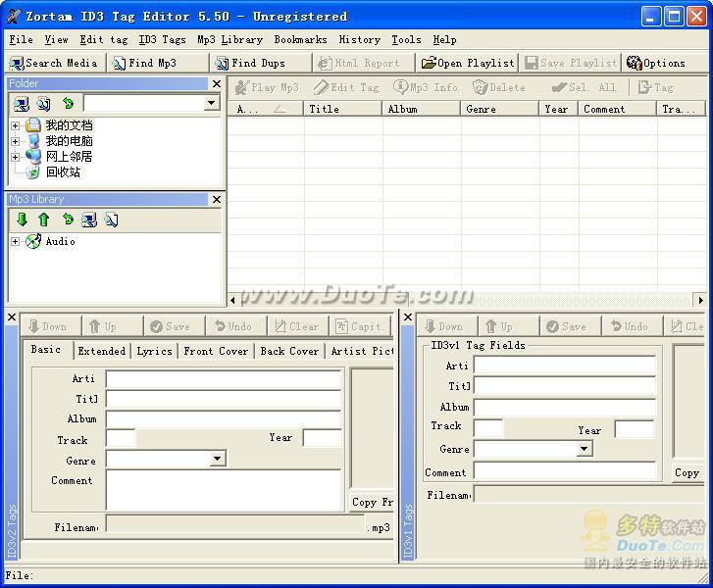The width and height of the screenshot is (713, 588).
Task: Click the Capit. button in ID3v2 panel
Action: 359,326
